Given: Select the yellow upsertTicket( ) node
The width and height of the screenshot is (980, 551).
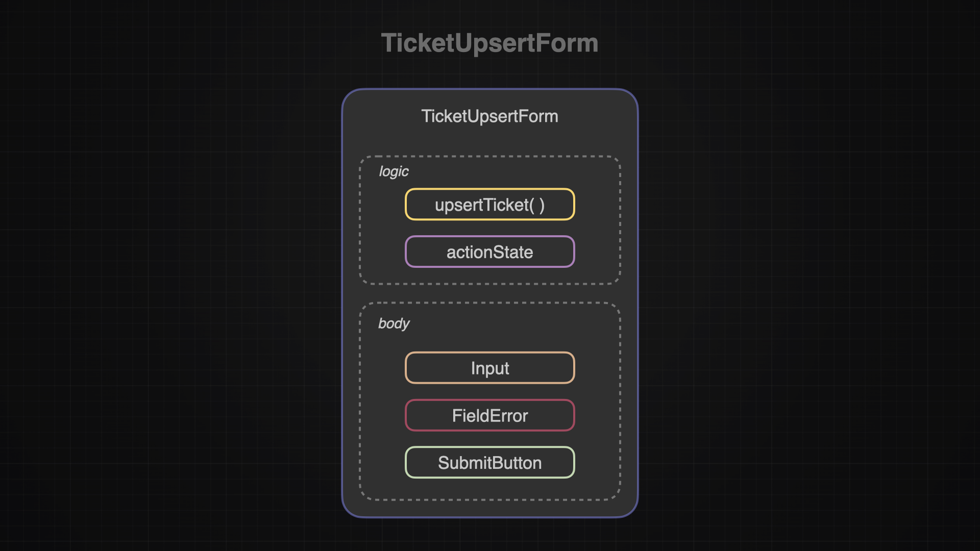Looking at the screenshot, I should [489, 205].
